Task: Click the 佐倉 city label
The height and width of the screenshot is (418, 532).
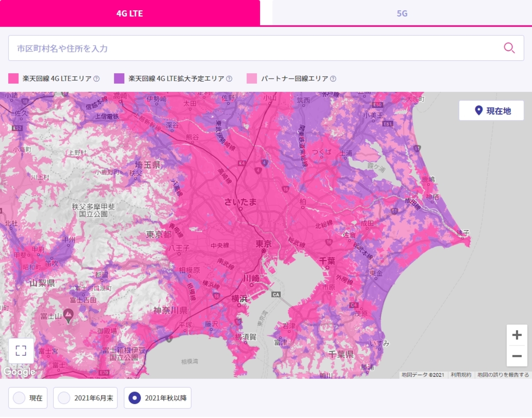Action: pos(349,235)
